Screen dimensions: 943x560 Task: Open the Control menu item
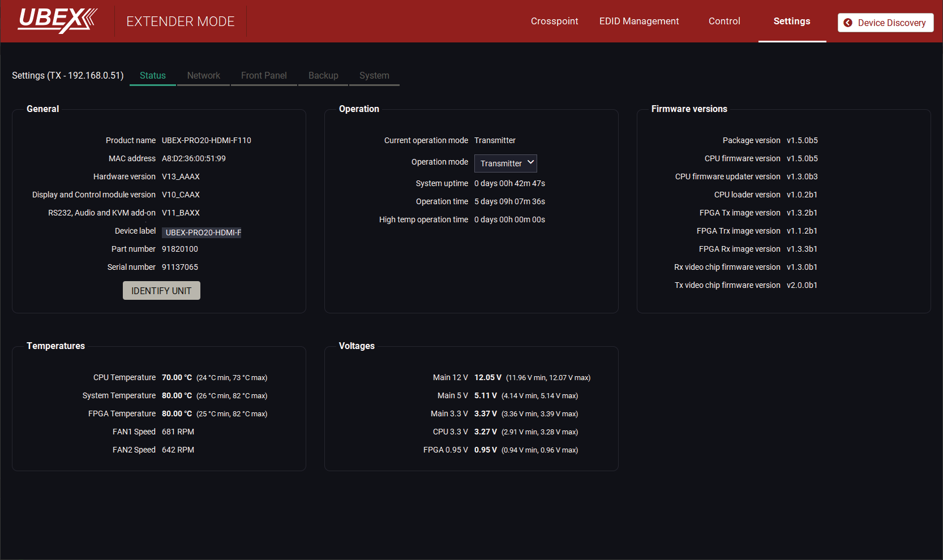[x=724, y=21]
